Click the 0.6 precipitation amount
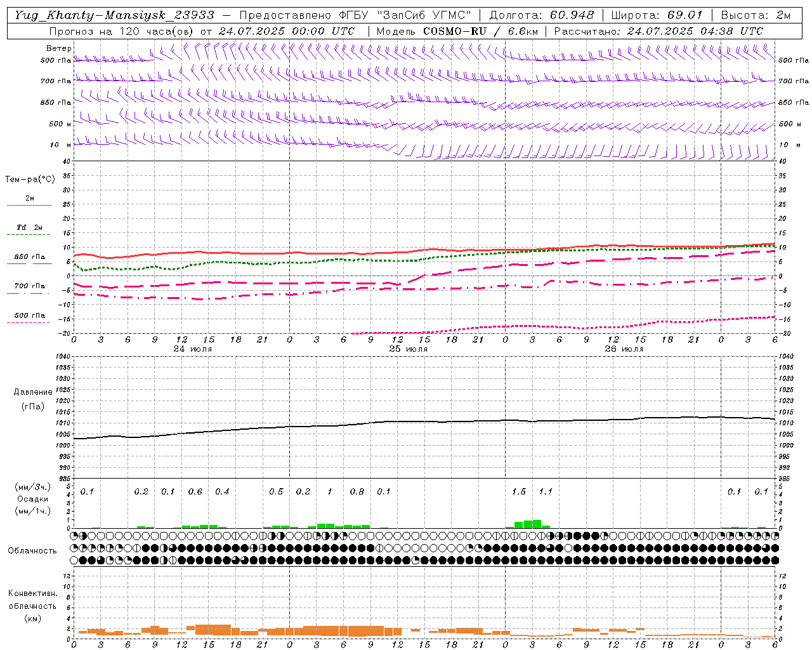Image resolution: width=812 pixels, height=650 pixels. (x=195, y=492)
